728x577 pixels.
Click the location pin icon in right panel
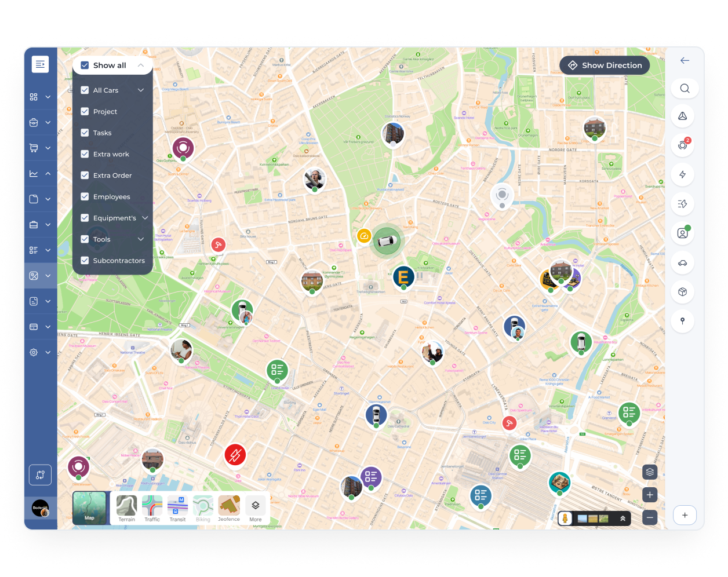pyautogui.click(x=683, y=321)
